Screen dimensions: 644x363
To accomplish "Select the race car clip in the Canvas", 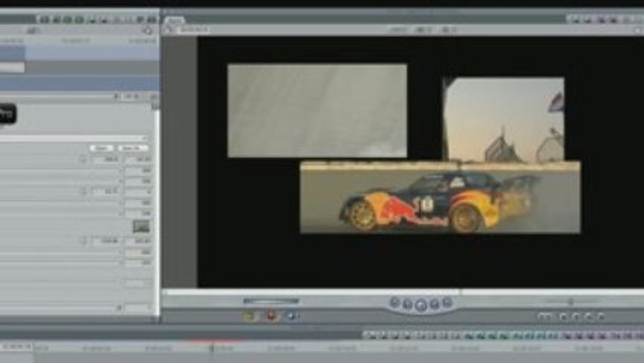I will coord(440,198).
